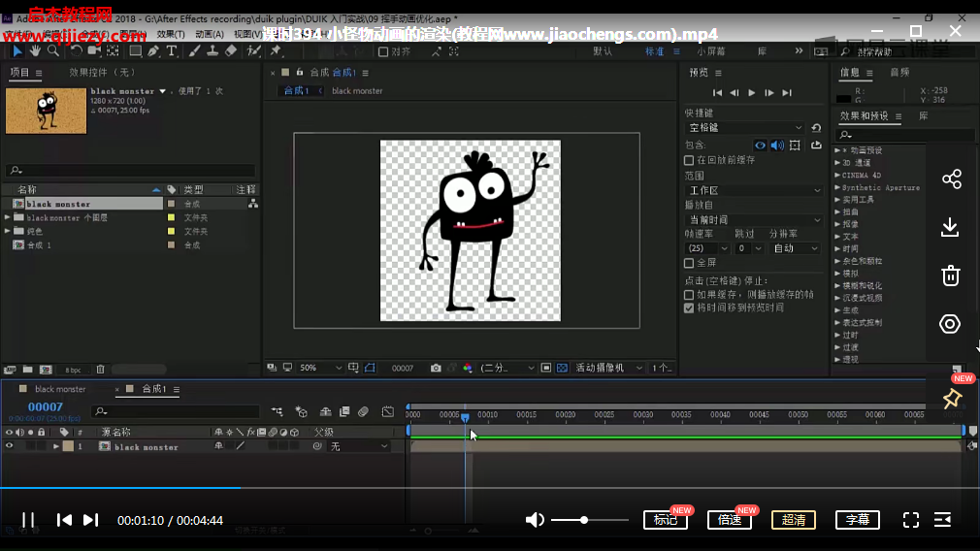Click the playback speed button
Screen dimensions: 980x551
coord(730,520)
